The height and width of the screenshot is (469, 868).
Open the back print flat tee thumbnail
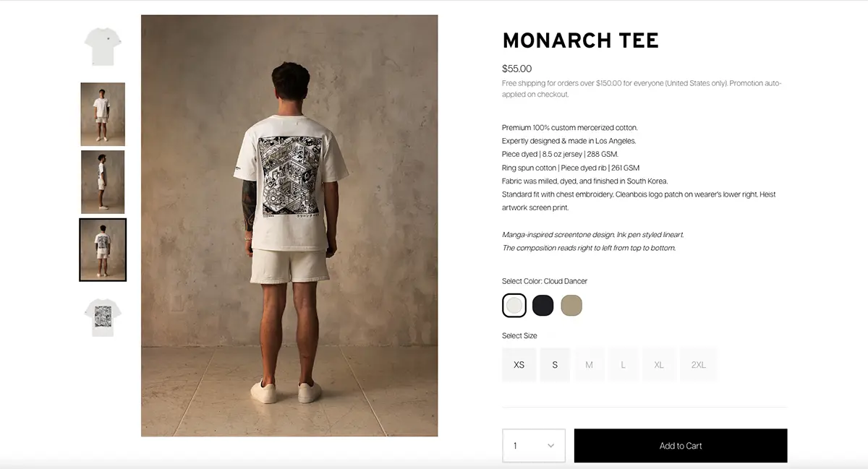[x=103, y=317]
